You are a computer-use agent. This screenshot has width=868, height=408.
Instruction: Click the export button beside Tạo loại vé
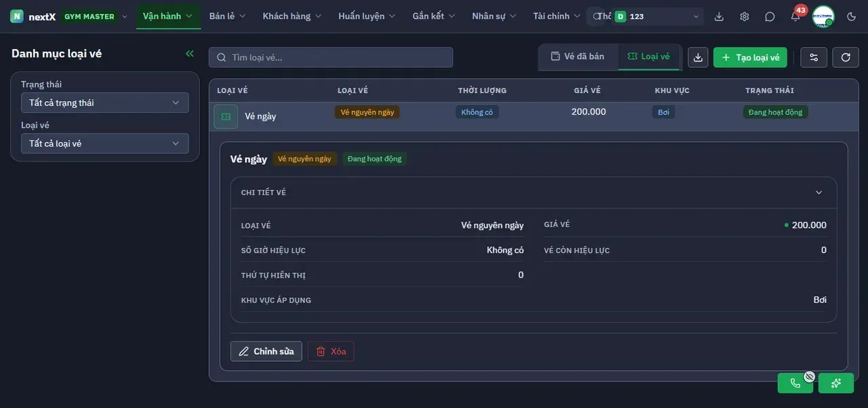click(698, 57)
